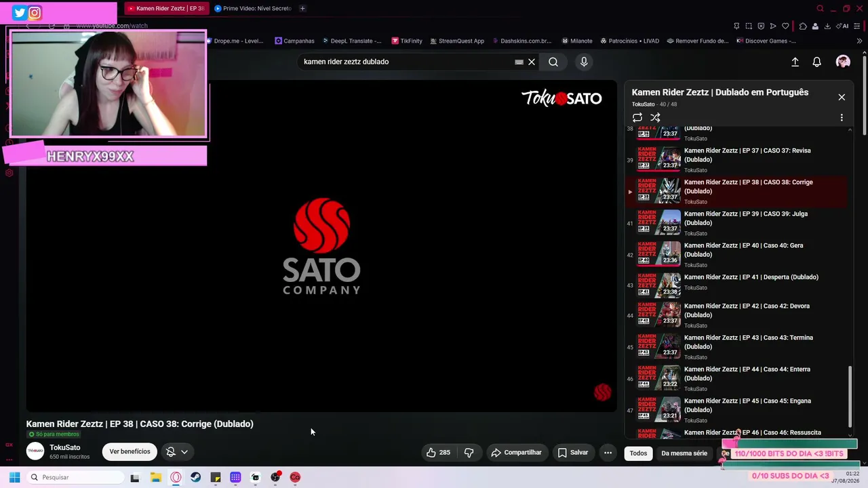Open the TikFinity bookmark
Image resolution: width=868 pixels, height=488 pixels.
(407, 41)
